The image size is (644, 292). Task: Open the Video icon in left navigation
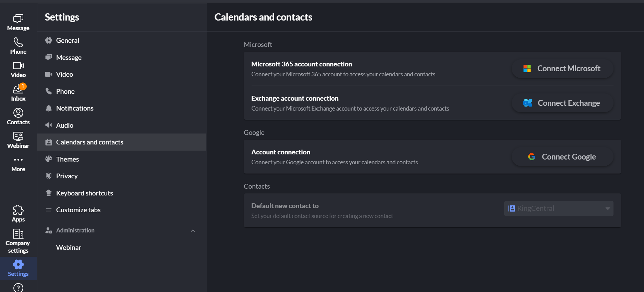pos(18,66)
